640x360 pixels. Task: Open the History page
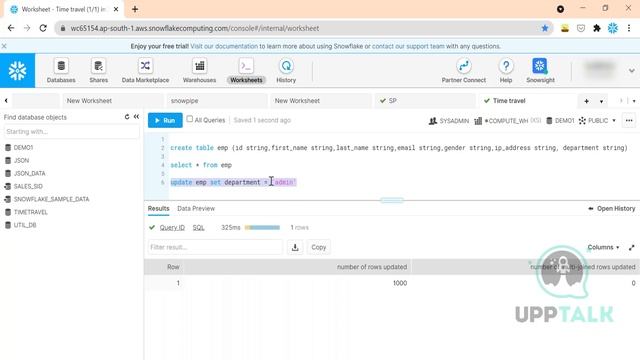[286, 71]
